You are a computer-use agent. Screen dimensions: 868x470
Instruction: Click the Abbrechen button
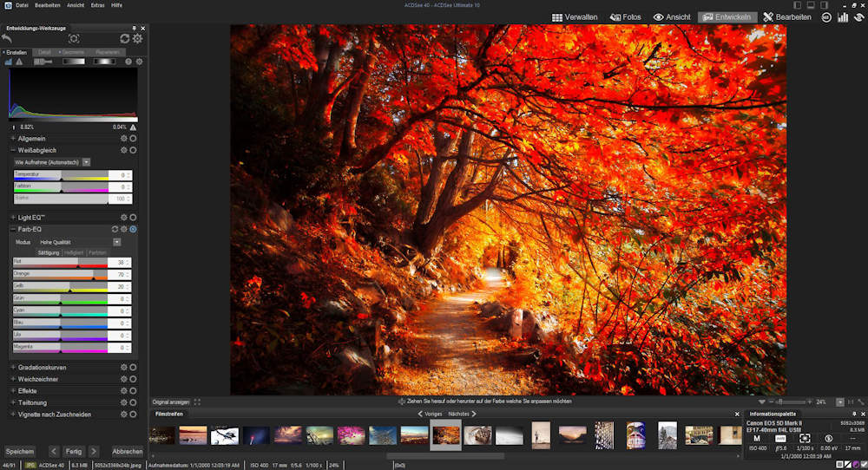pos(127,451)
